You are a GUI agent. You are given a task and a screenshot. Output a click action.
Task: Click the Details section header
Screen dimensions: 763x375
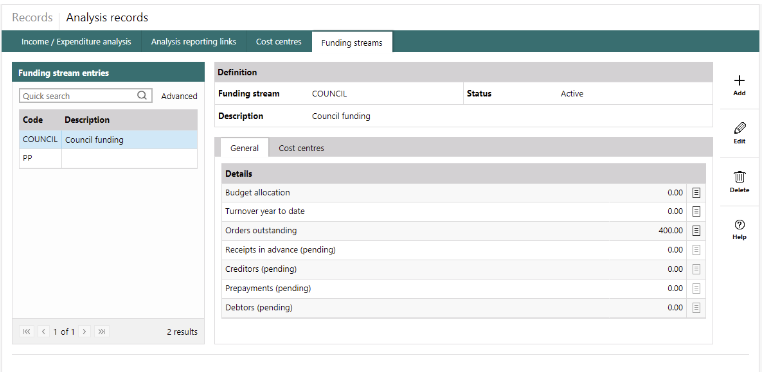coord(463,174)
